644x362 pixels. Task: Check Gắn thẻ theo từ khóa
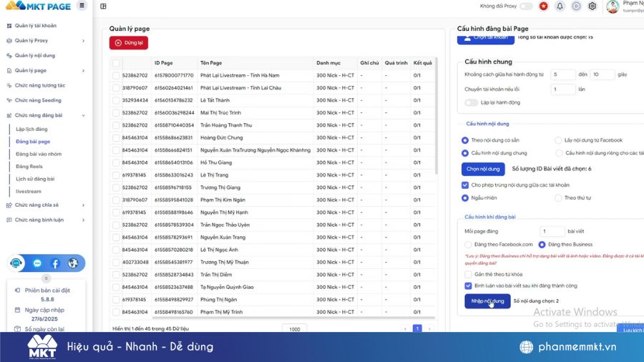pos(468,274)
